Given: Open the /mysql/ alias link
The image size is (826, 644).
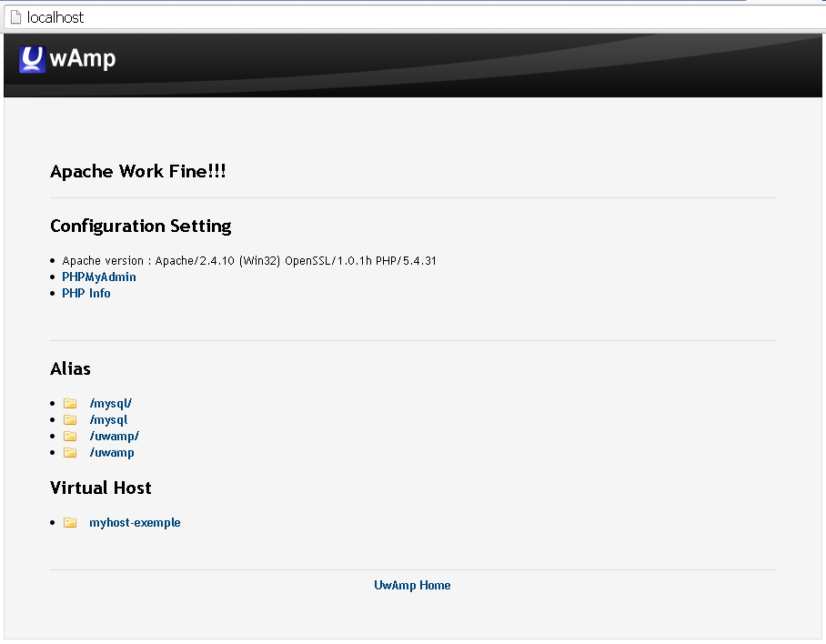Looking at the screenshot, I should coord(111,403).
